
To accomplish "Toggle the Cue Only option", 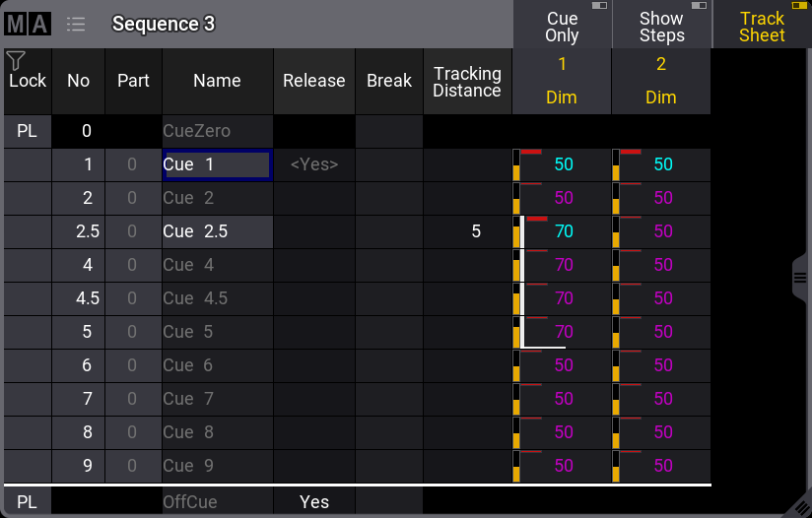I will (562, 26).
